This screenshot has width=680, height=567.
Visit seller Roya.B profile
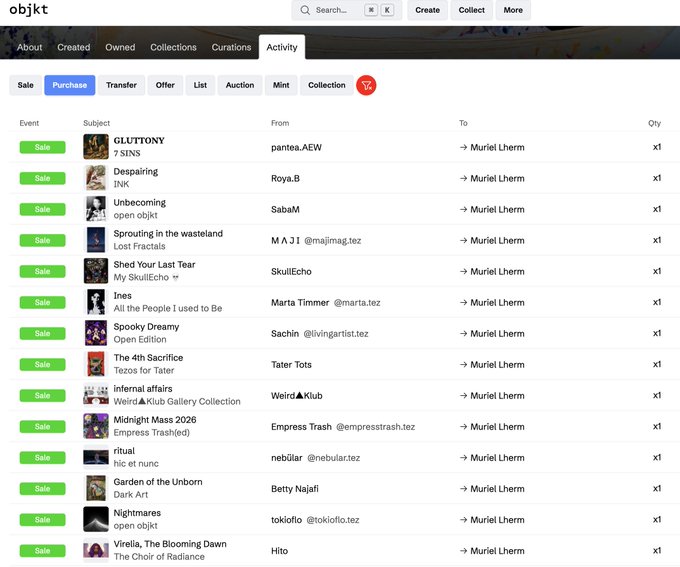coord(285,178)
